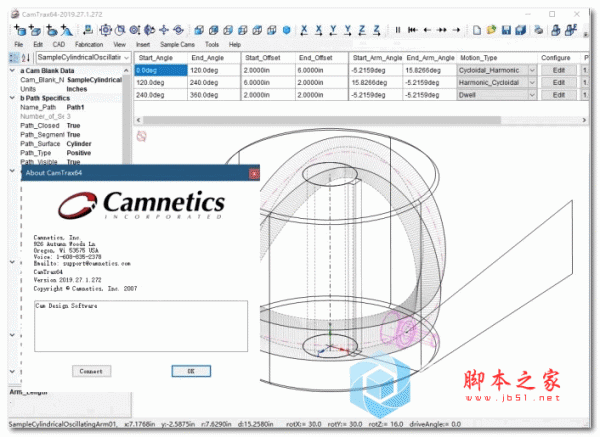The height and width of the screenshot is (437, 600).
Task: Click Connect button in About dialog
Action: pos(91,371)
